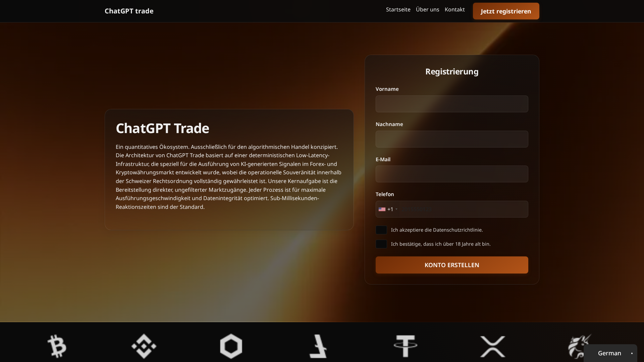The height and width of the screenshot is (362, 644).
Task: Click the Tether logo icon
Action: coord(406,346)
